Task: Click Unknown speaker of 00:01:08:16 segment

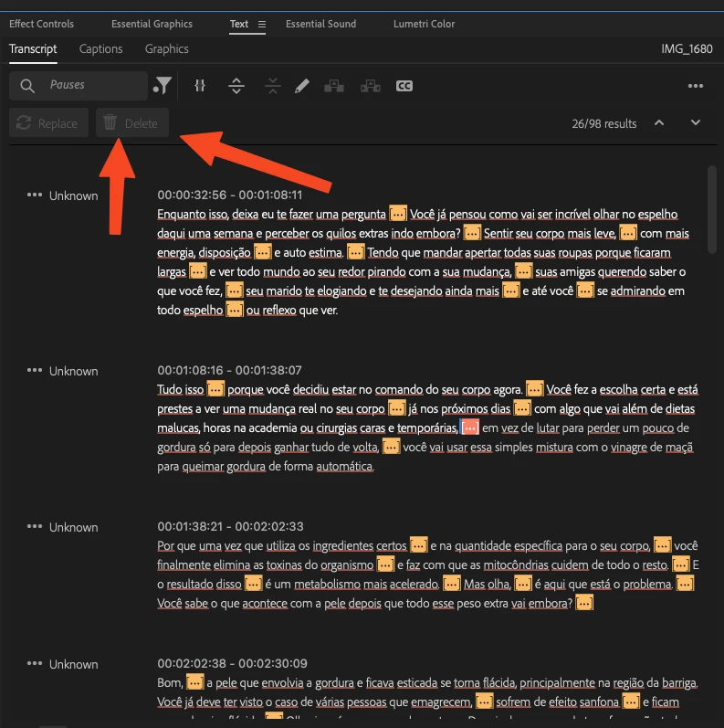Action: pyautogui.click(x=74, y=372)
